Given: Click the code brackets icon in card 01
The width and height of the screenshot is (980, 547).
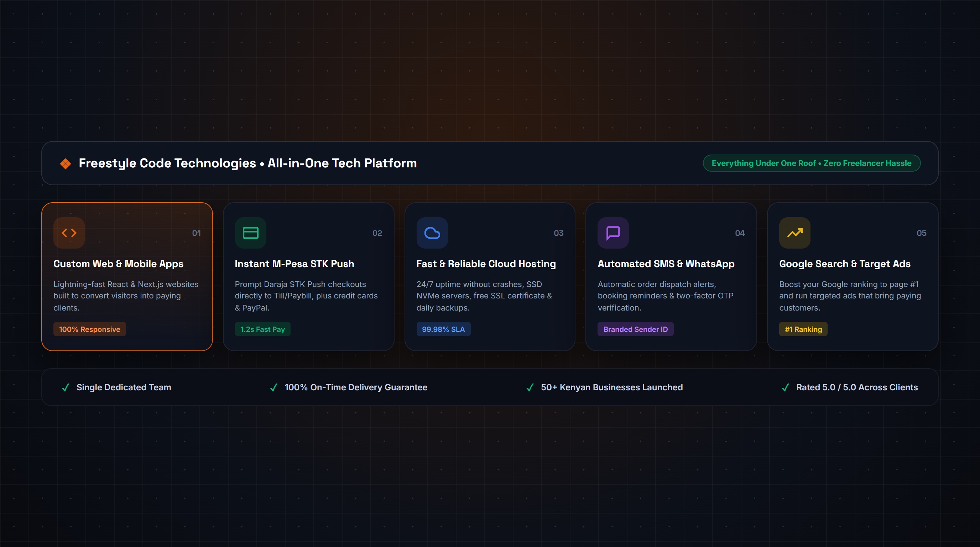Looking at the screenshot, I should [69, 233].
